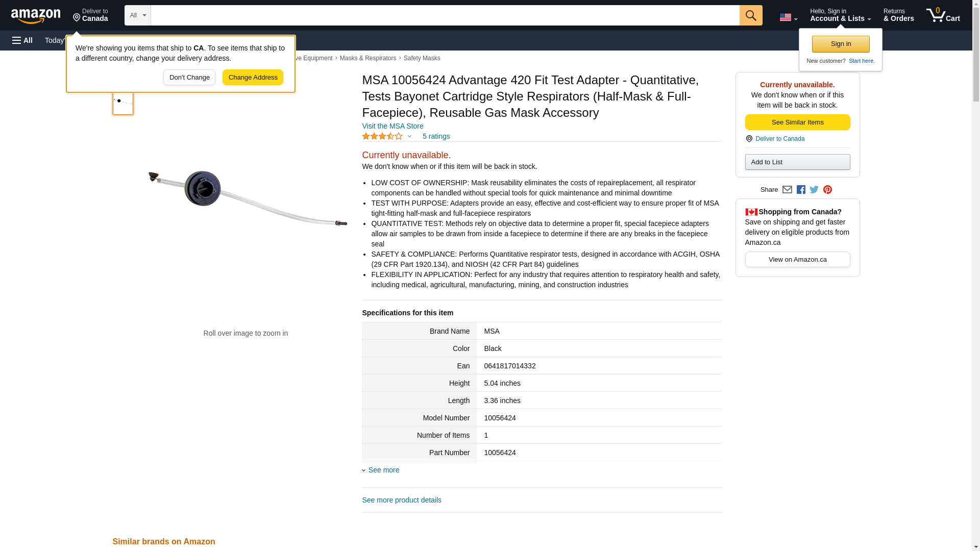Expand the star ratings popover arrow
The height and width of the screenshot is (551, 980).
click(409, 136)
